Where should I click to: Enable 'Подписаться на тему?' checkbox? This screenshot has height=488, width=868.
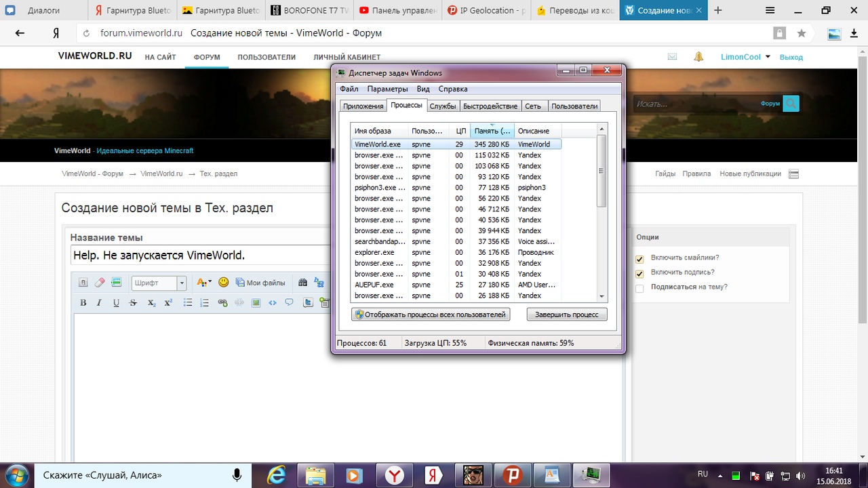point(639,288)
